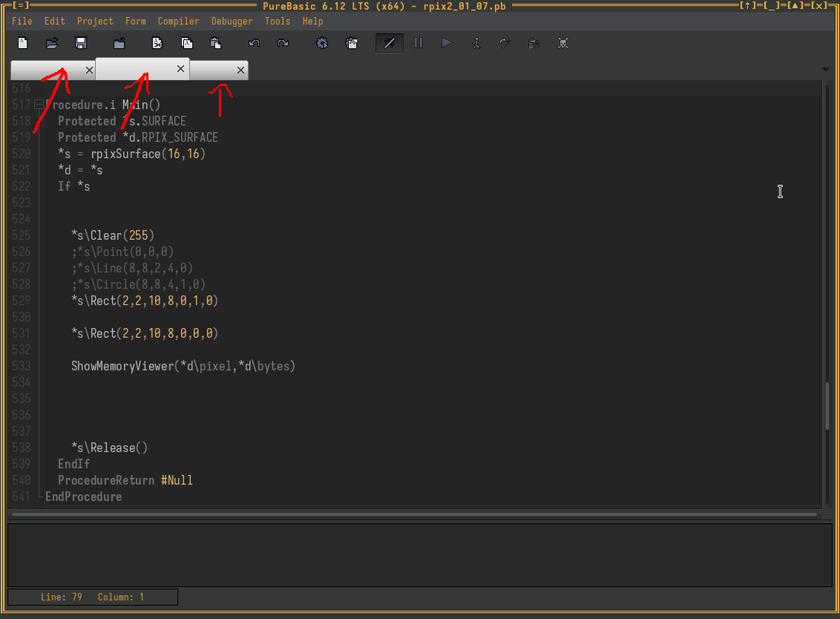
Task: Continue program execution with the play icon
Action: coord(447,43)
